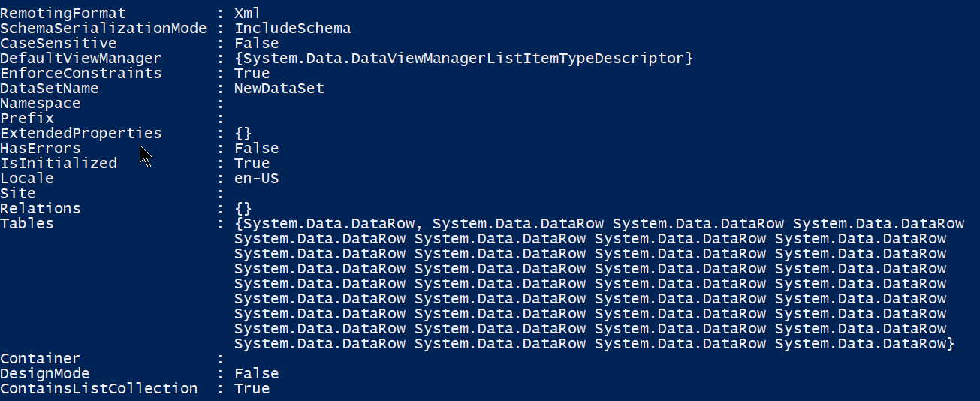Click the RemotingFormat property name
The image size is (980, 401).
[63, 14]
